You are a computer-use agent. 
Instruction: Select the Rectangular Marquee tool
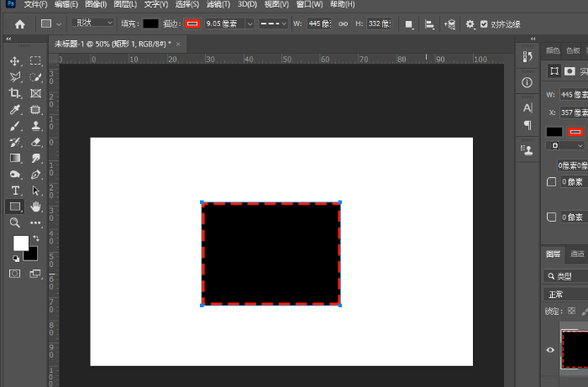pos(35,60)
